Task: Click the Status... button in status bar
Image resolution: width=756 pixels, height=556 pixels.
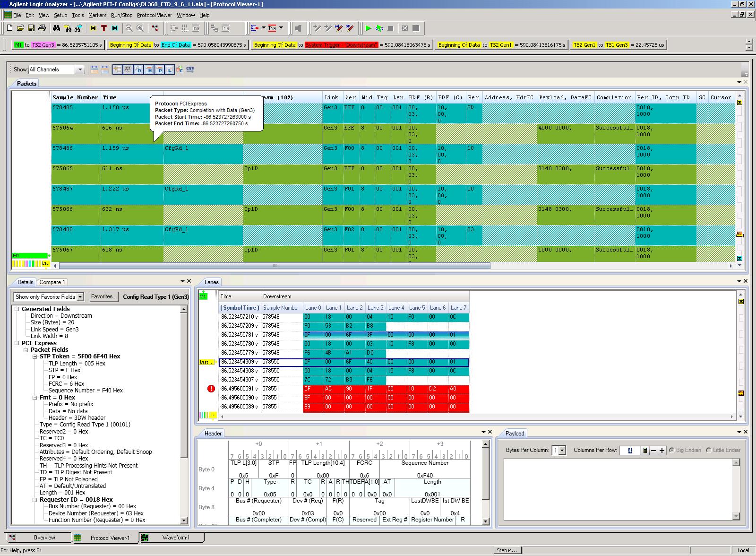Action: pos(507,550)
